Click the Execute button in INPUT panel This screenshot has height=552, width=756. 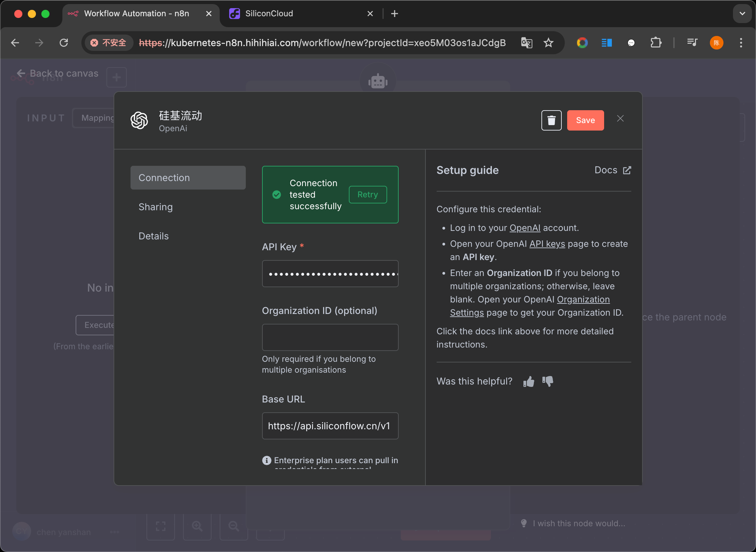(95, 325)
